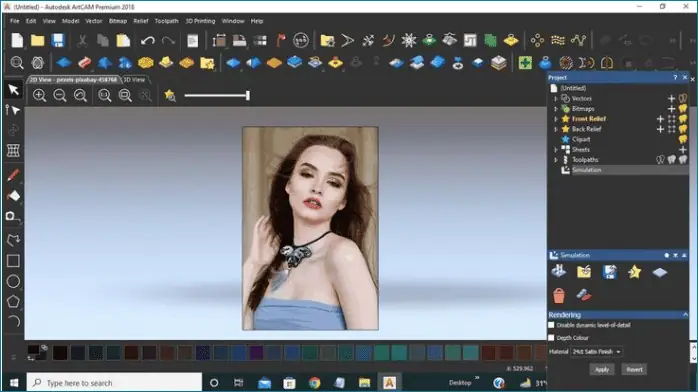Click the Apply button
Image resolution: width=698 pixels, height=392 pixels.
(602, 369)
